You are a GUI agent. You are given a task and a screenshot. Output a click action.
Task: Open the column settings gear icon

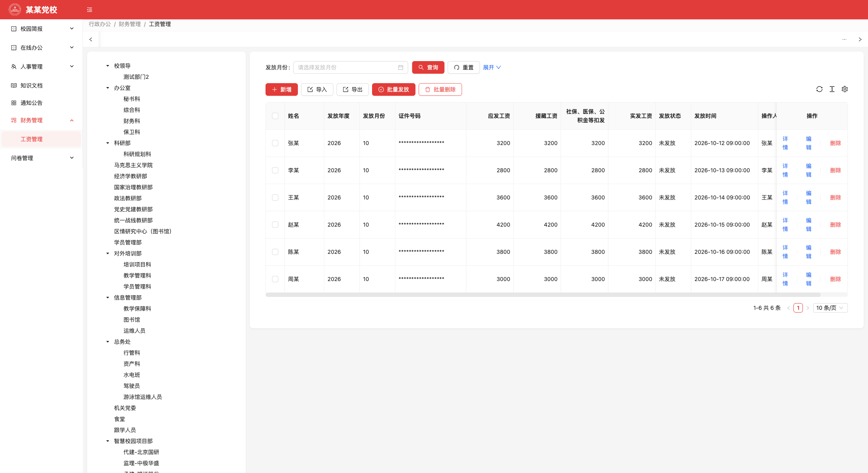[x=845, y=89]
